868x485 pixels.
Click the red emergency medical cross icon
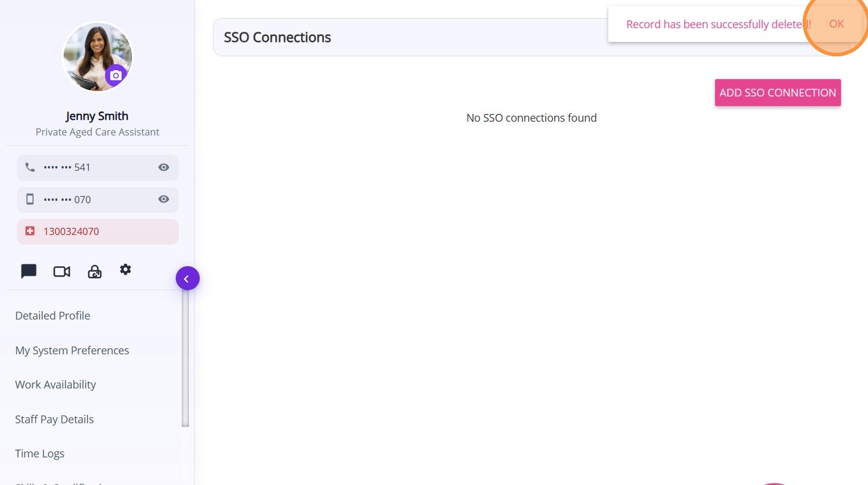pyautogui.click(x=30, y=231)
